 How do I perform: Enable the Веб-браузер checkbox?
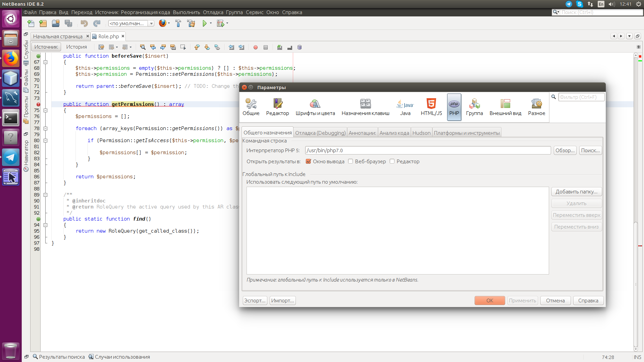tap(351, 161)
